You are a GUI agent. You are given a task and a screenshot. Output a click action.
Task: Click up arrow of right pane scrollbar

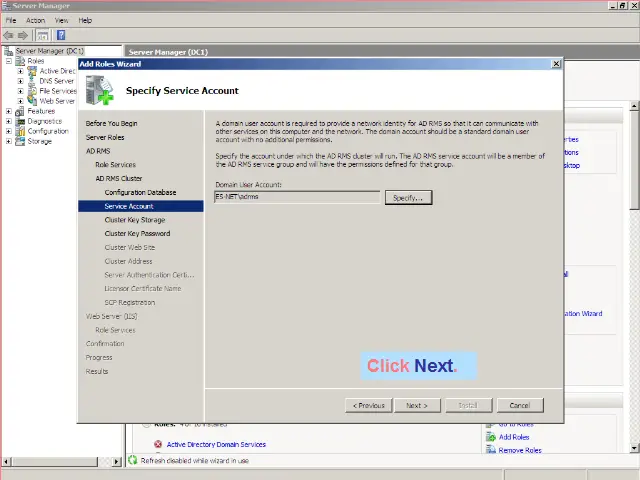(x=634, y=106)
